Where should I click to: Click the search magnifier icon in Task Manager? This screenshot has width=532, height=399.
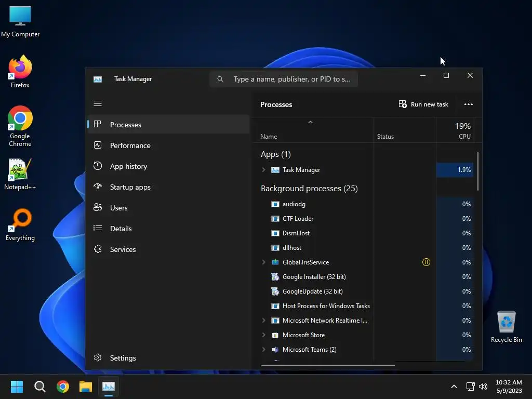click(x=220, y=79)
